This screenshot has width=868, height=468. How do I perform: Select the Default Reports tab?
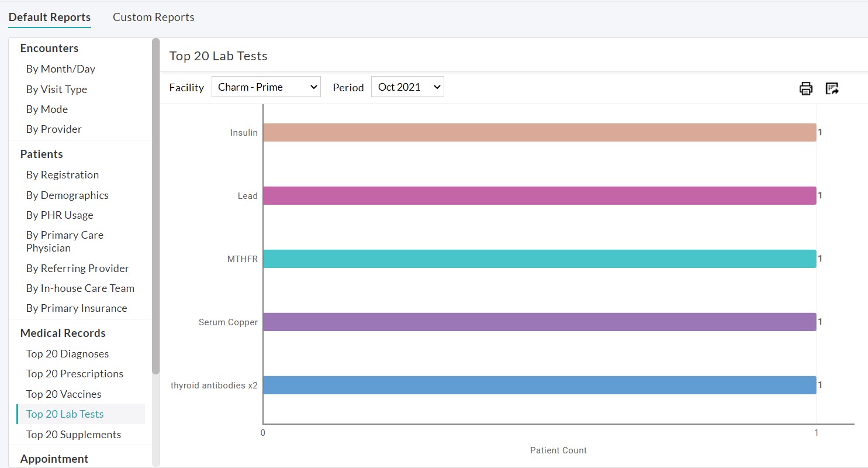(x=50, y=18)
